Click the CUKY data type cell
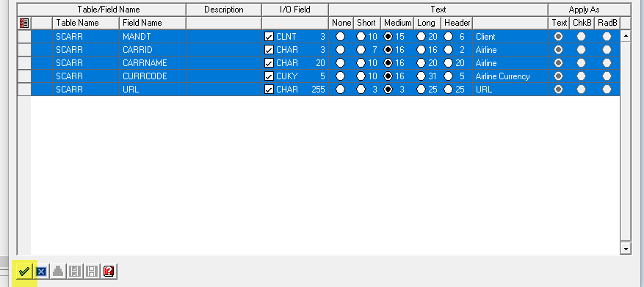The image size is (644, 287). click(286, 76)
